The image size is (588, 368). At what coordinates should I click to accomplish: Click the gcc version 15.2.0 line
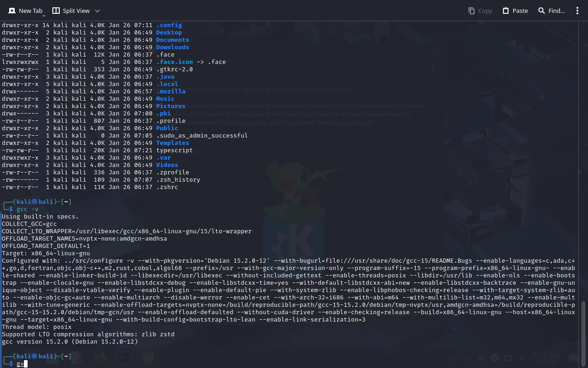(x=70, y=342)
